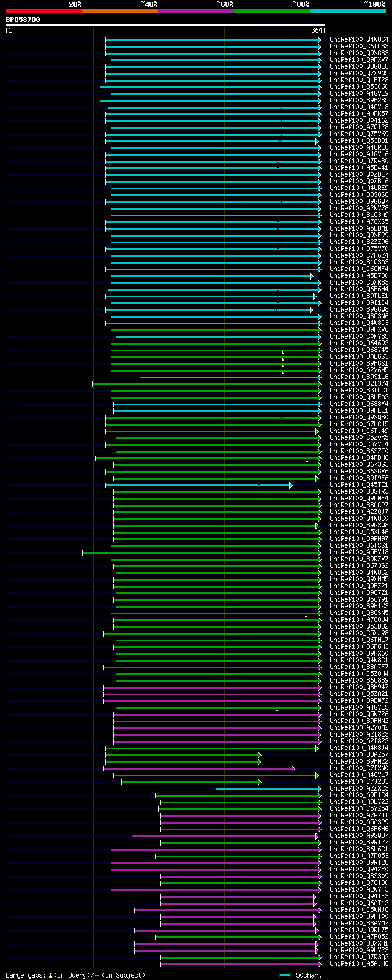The height and width of the screenshot is (980, 392).
Task: Click the UniRef100_A7Q8U4 identifier
Action: 359,619
